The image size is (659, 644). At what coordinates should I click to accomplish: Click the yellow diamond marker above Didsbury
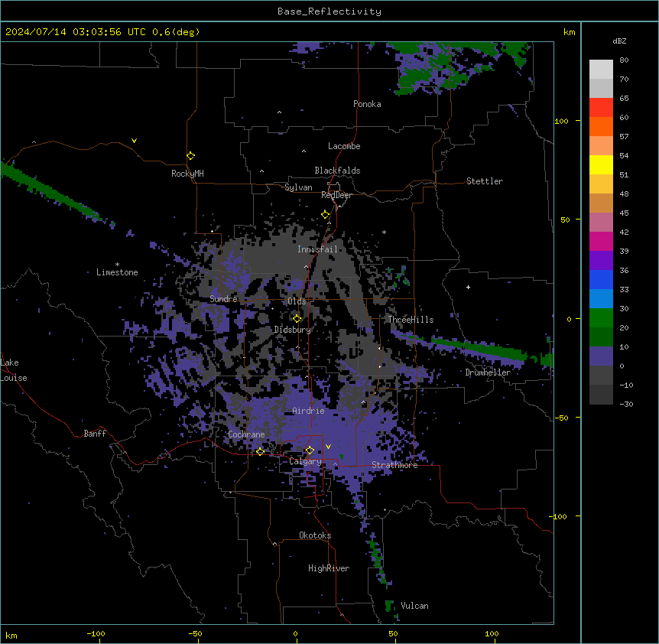[297, 318]
